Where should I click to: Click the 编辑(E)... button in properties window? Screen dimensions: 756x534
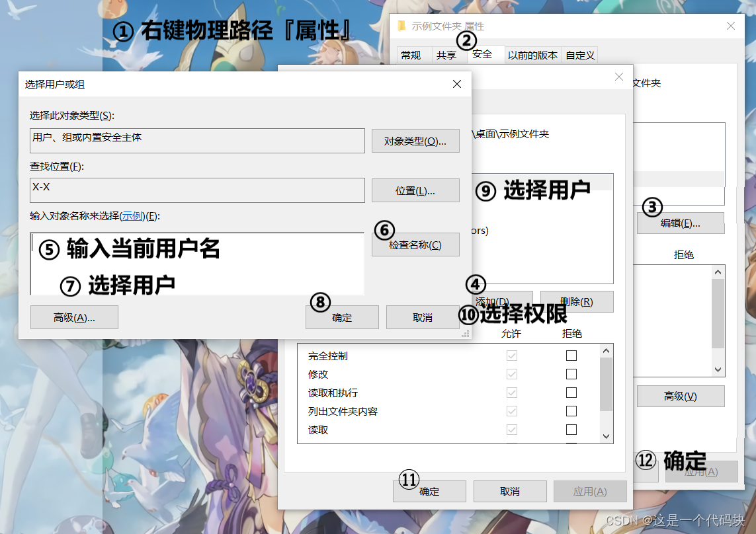681,223
